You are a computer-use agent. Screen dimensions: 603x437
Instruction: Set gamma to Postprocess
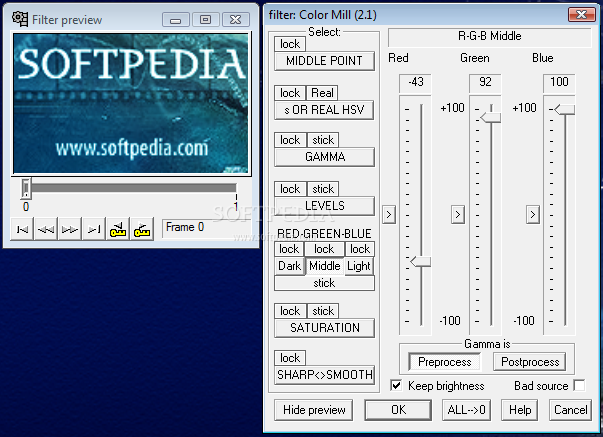click(x=530, y=362)
